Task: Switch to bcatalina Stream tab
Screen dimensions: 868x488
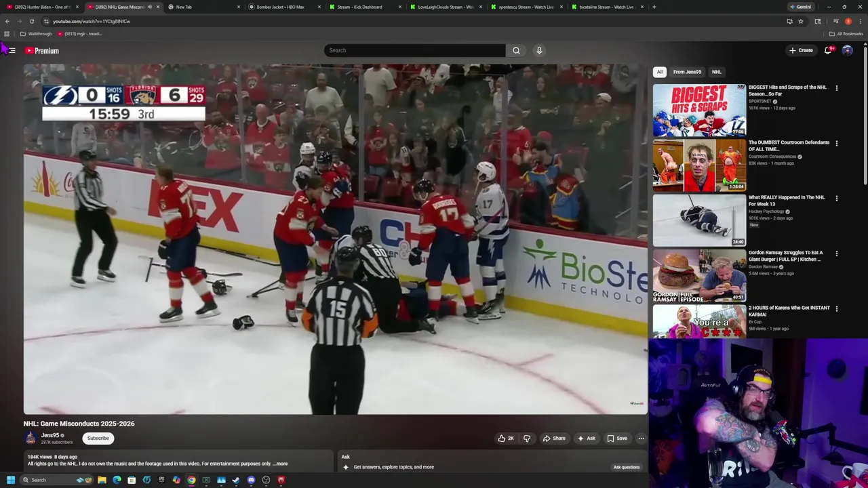Action: (606, 7)
